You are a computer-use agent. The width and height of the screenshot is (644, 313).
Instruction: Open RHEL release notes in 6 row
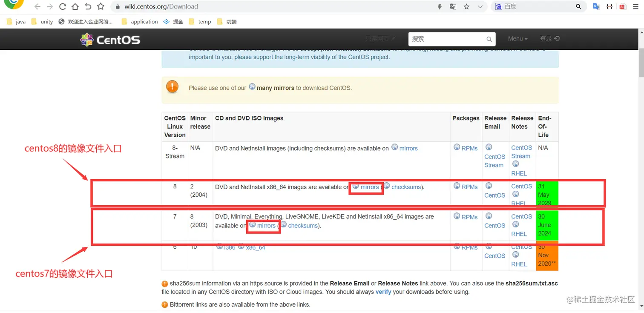coord(519,264)
